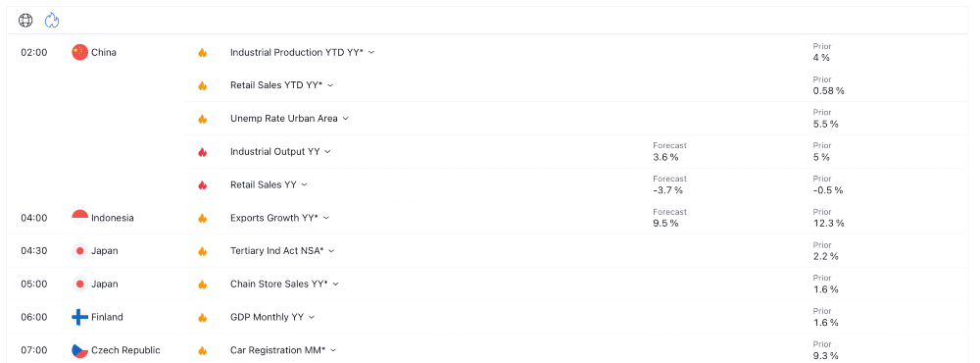Open the Chain Store Sales YY dropdown arrow
Screen dimensions: 980x363
(x=335, y=285)
